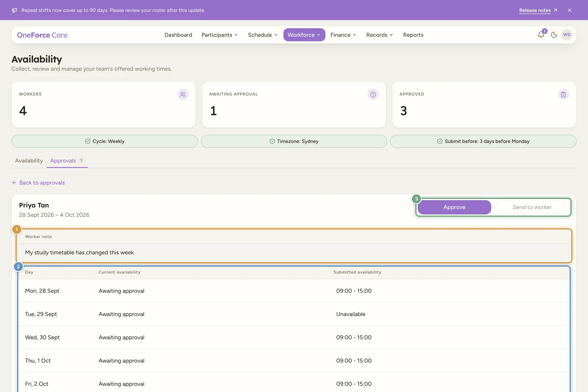The width and height of the screenshot is (588, 392).
Task: Go back to approvals
Action: (38, 183)
